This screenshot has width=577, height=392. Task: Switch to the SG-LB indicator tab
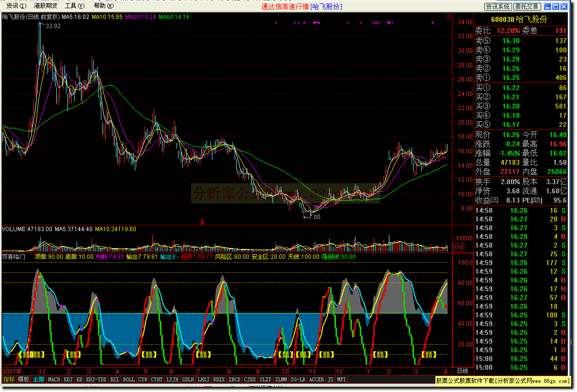click(298, 379)
